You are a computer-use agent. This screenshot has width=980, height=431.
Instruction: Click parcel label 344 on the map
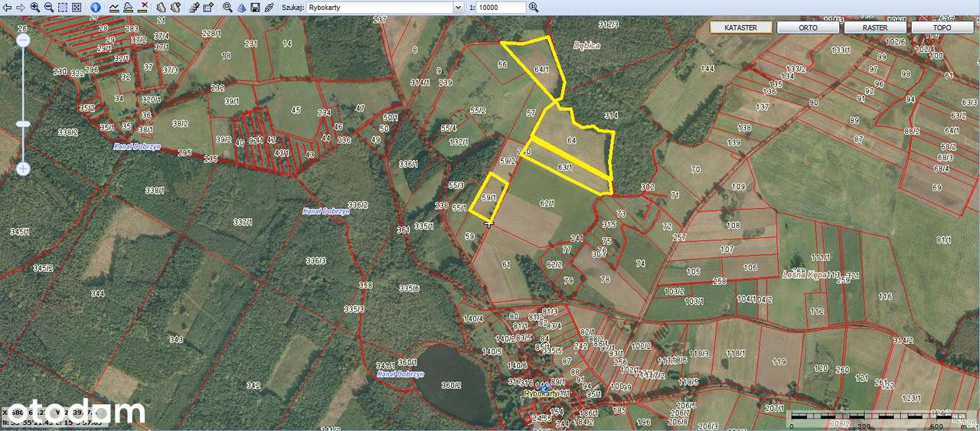[97, 293]
